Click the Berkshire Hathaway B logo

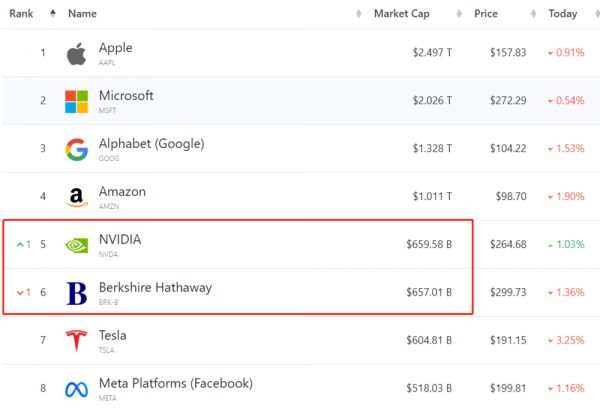coord(76,293)
